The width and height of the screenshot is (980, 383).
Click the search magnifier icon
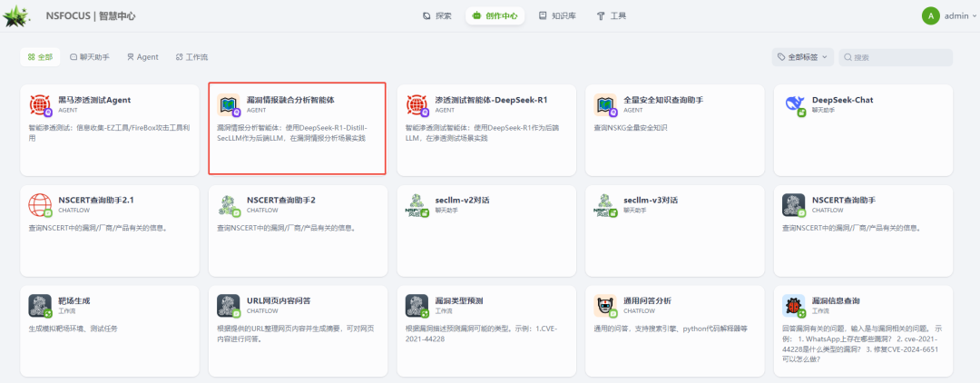tap(848, 57)
